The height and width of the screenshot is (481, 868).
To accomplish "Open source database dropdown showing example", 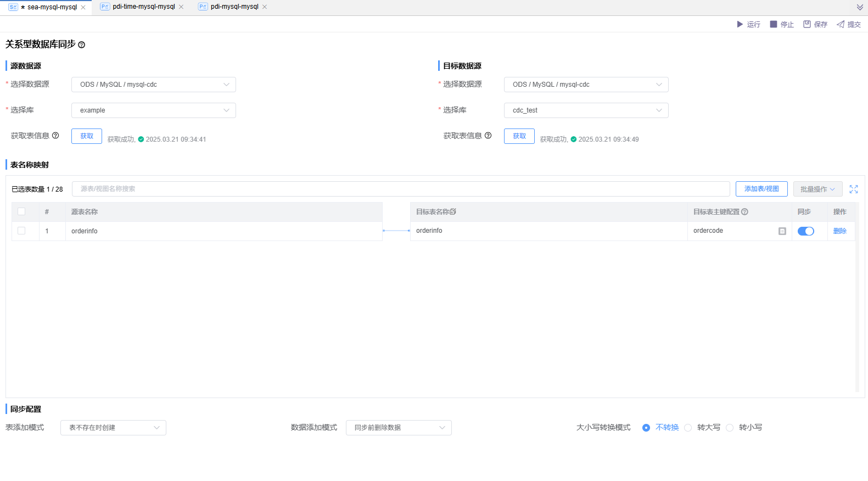I will point(153,110).
